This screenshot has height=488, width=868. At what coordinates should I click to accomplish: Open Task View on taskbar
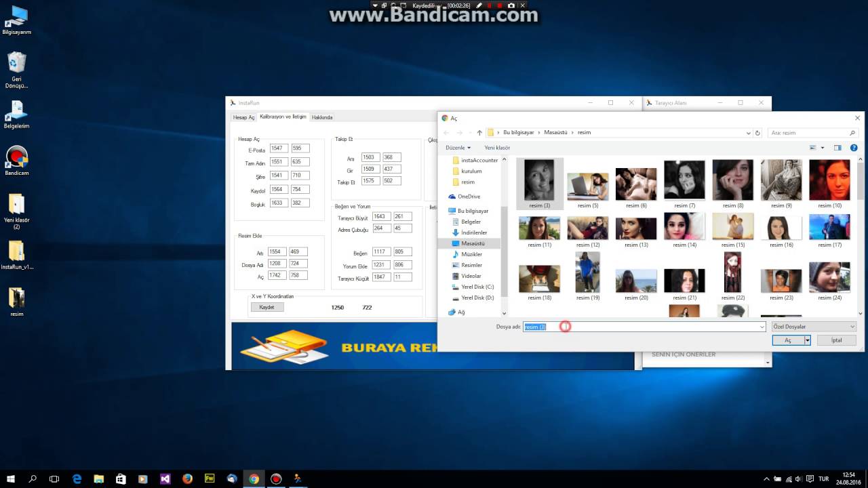click(x=54, y=479)
